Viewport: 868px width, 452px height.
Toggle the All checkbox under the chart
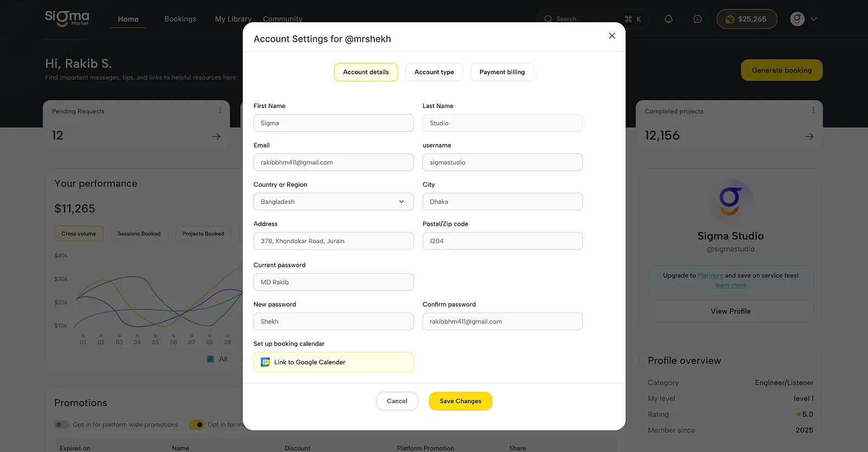tap(210, 359)
